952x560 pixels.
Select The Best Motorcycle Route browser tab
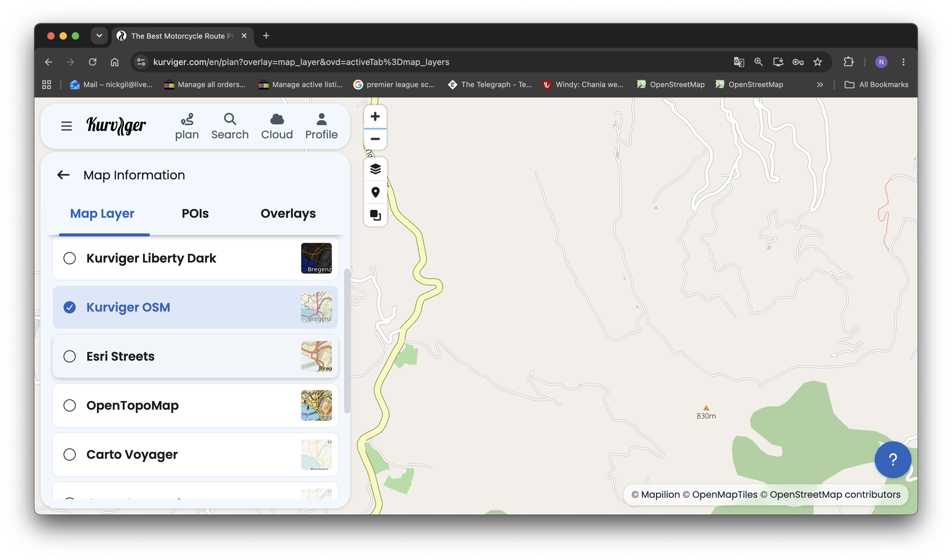182,36
